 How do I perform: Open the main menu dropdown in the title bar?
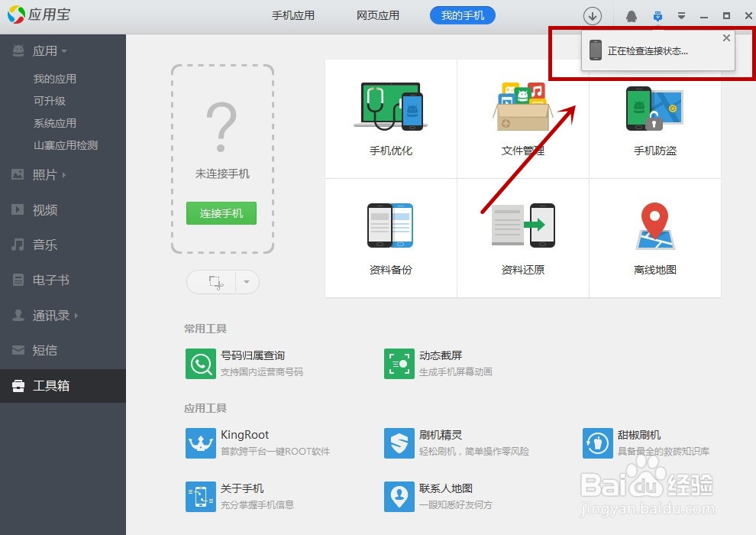pyautogui.click(x=681, y=16)
